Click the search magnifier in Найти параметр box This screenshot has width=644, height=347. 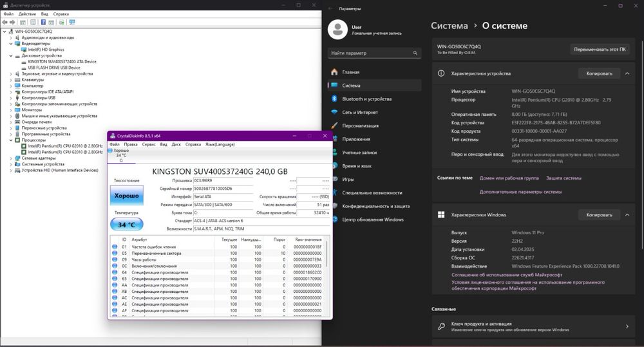click(415, 53)
